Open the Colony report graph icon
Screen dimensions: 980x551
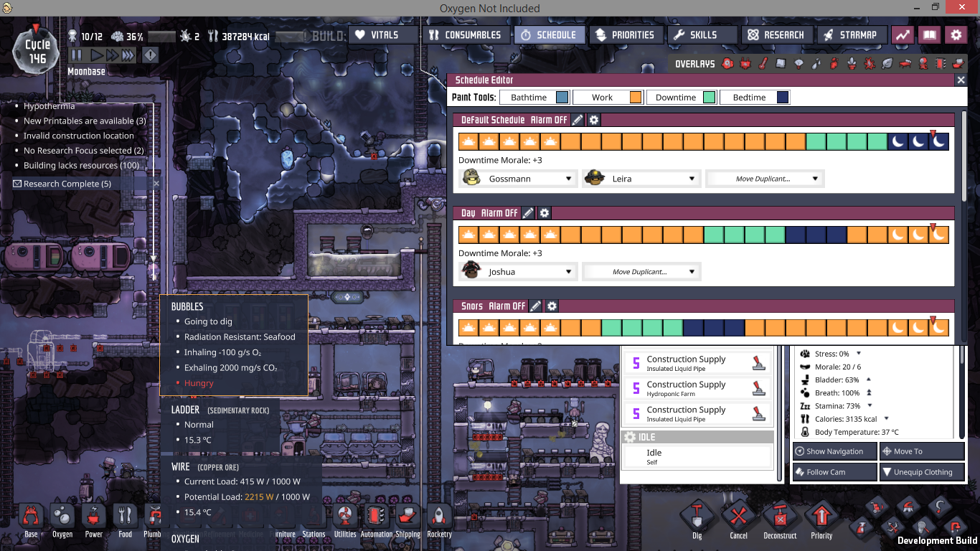[x=903, y=34]
